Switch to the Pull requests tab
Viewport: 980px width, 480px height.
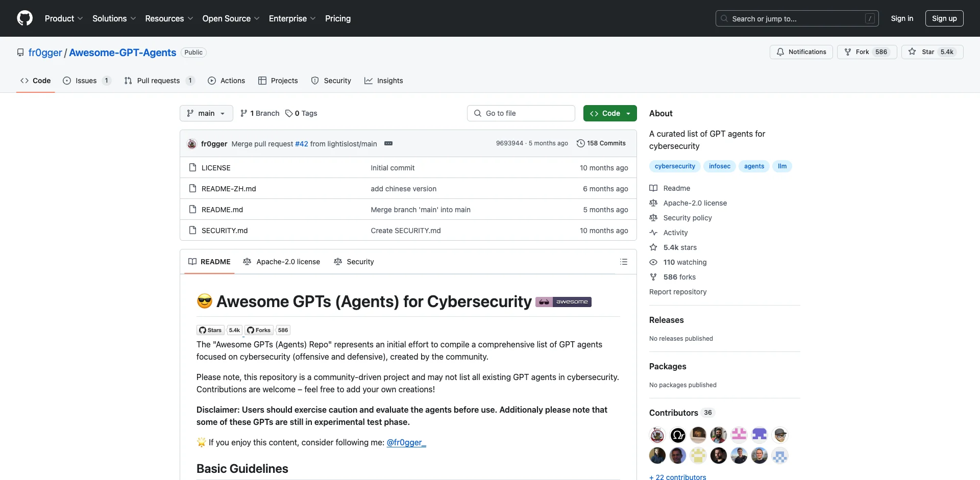(x=159, y=81)
